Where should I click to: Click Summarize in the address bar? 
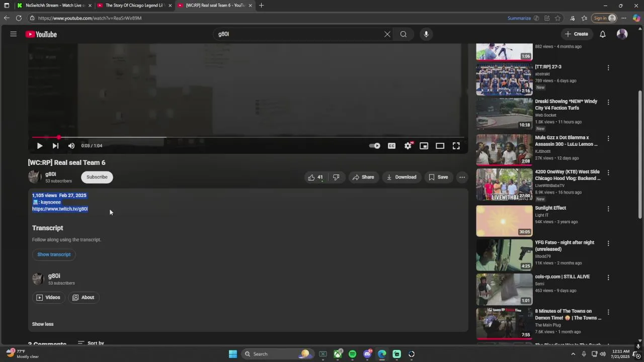519,18
